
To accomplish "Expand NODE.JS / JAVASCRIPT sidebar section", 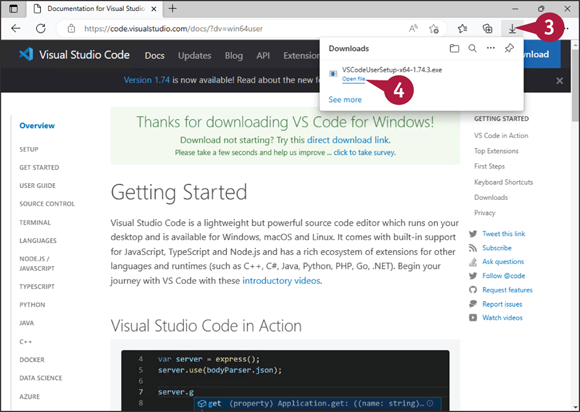I will [37, 264].
